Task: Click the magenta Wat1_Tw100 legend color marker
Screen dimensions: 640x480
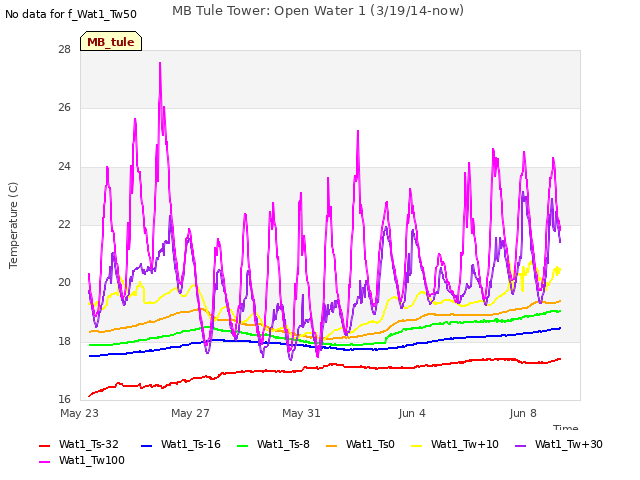Action: click(x=44, y=462)
